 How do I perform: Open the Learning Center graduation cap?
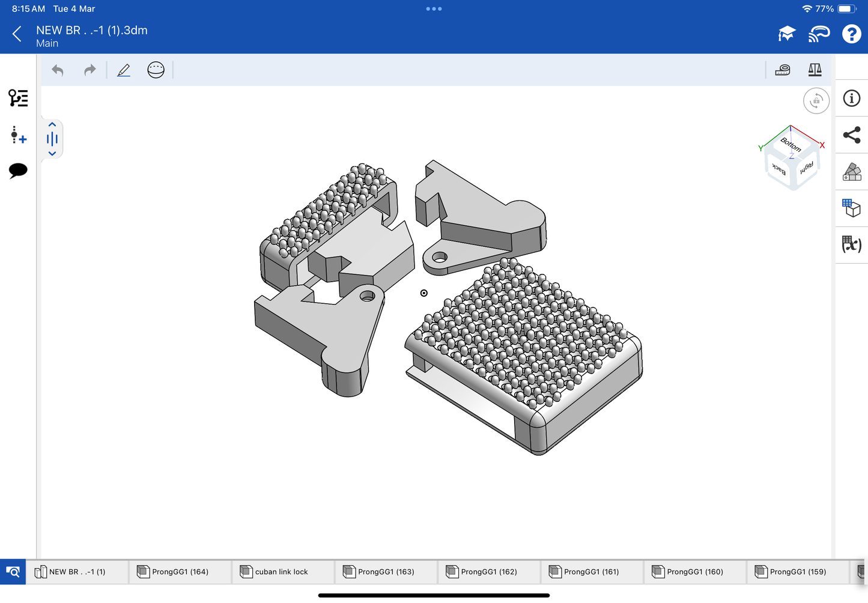pos(786,34)
